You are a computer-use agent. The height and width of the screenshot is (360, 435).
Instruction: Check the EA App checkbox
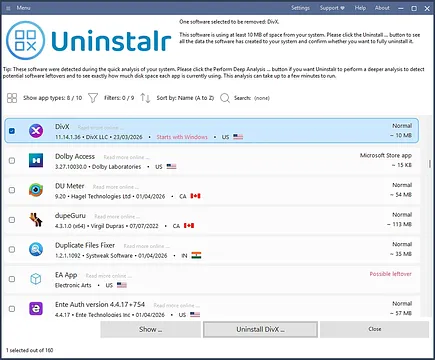(12, 279)
